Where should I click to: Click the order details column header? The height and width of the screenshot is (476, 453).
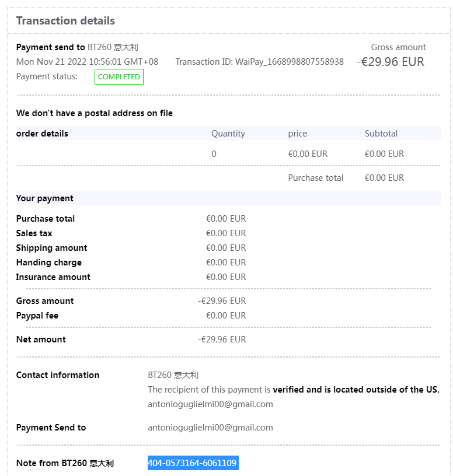pyautogui.click(x=42, y=134)
